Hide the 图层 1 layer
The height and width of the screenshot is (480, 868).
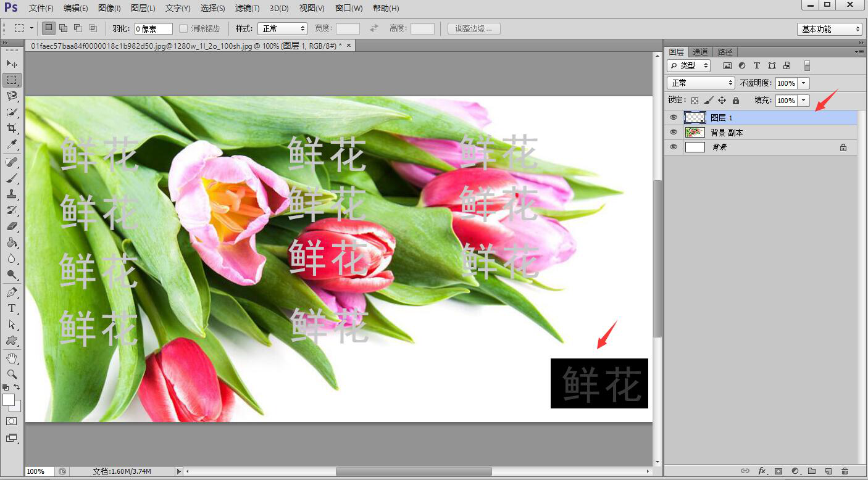674,117
